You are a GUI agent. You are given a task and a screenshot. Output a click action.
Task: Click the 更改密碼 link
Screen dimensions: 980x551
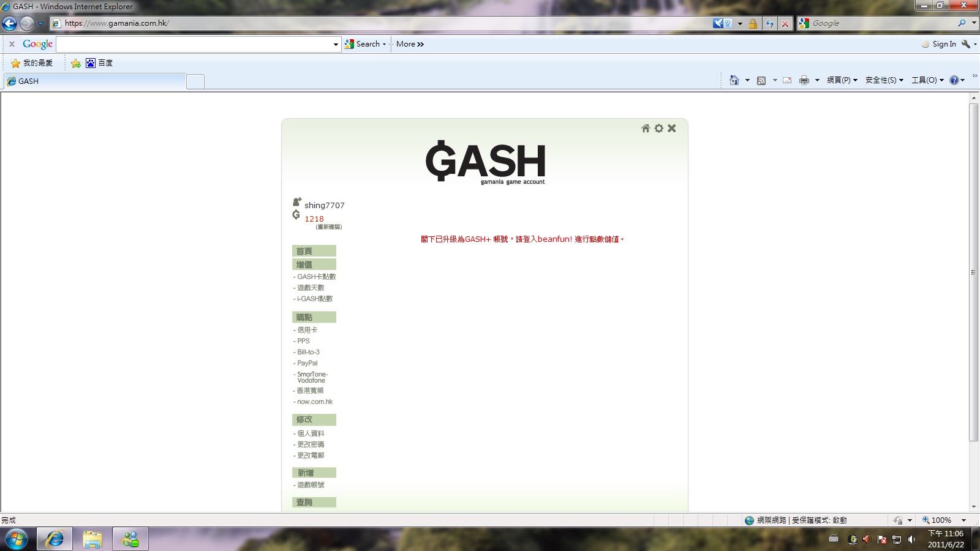(311, 444)
